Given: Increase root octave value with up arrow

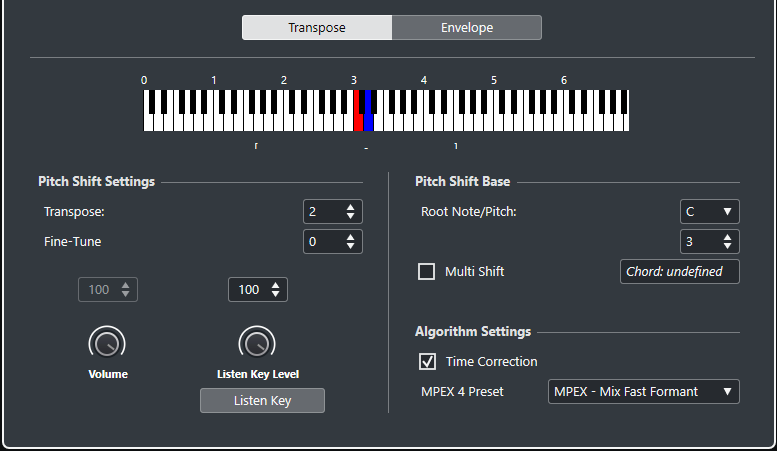Looking at the screenshot, I should pyautogui.click(x=727, y=237).
